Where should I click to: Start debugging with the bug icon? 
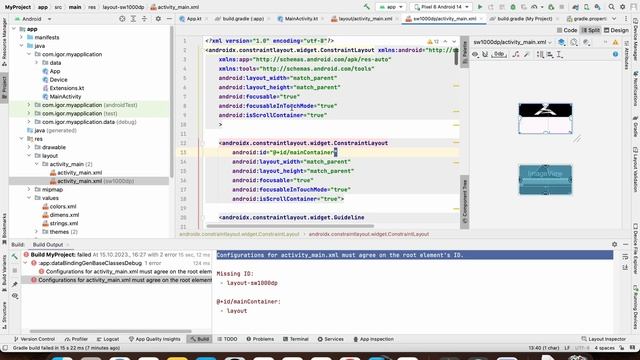click(x=513, y=7)
